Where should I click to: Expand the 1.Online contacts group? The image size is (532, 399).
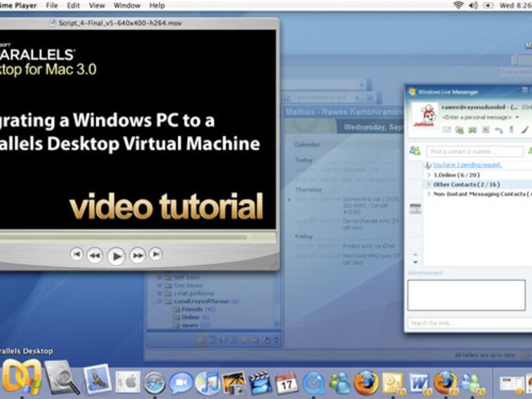click(429, 175)
